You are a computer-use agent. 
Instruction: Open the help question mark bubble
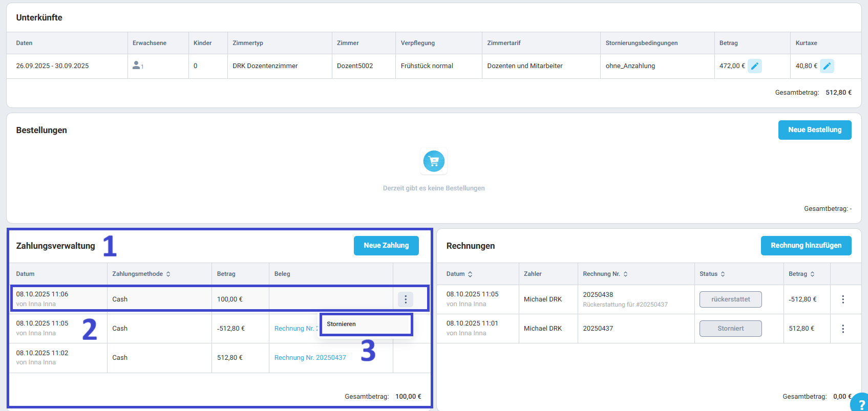(860, 403)
